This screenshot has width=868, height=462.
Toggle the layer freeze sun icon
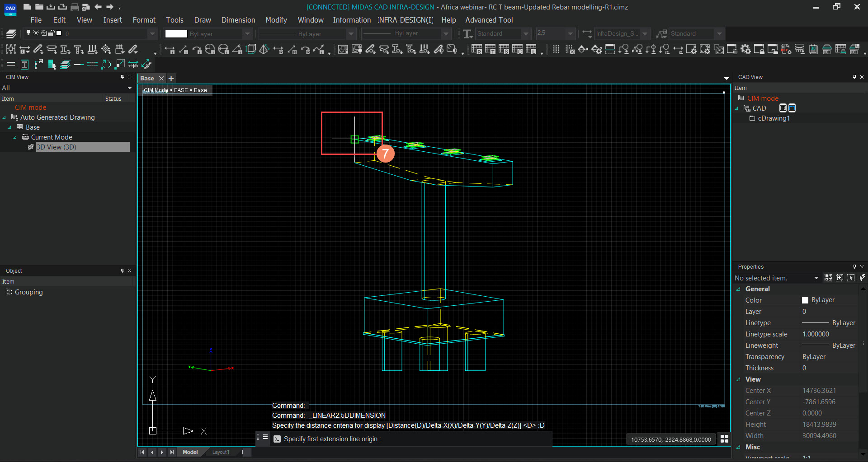coord(36,33)
